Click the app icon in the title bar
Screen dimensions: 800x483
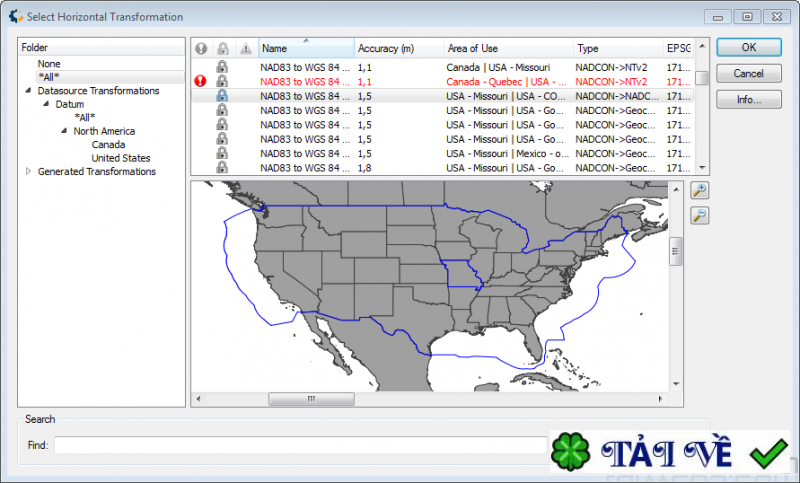(16, 16)
